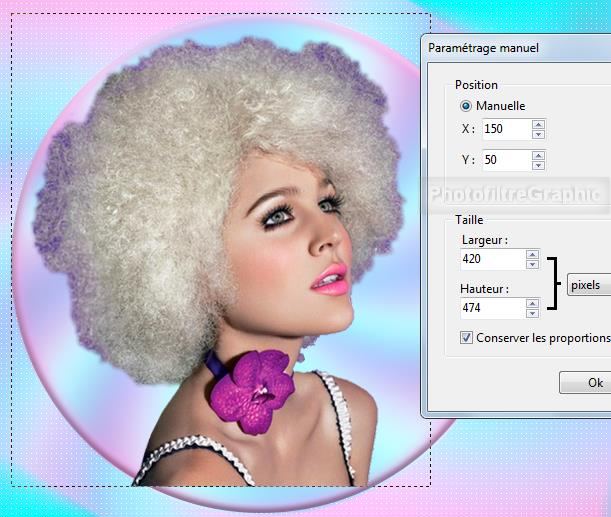
Task: Click the Y position input field
Action: [x=505, y=160]
